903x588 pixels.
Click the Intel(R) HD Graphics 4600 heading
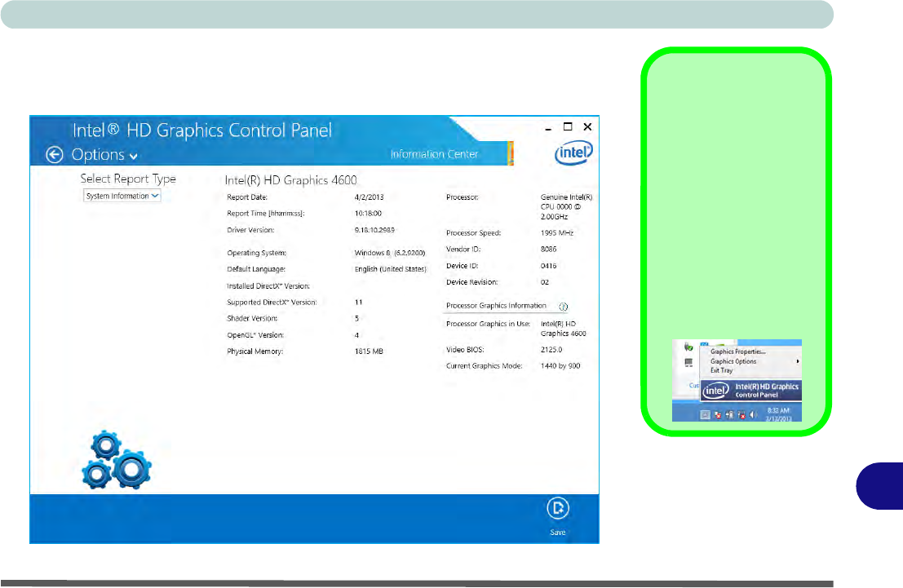(x=291, y=180)
